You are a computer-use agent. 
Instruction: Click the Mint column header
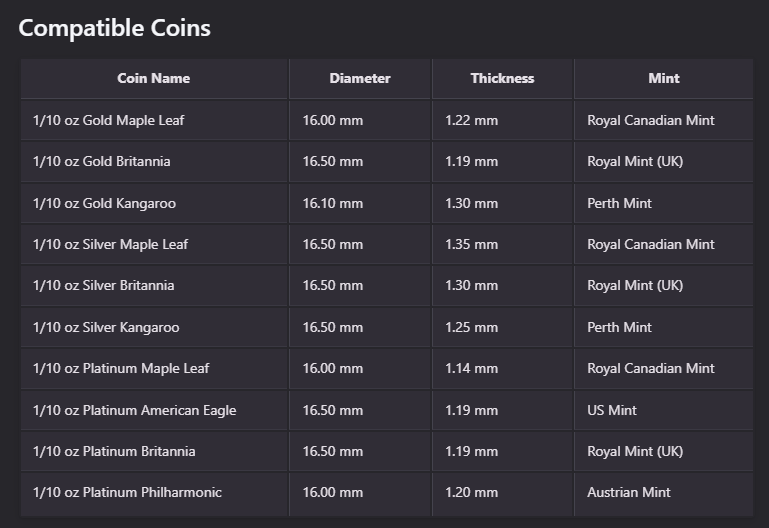(663, 78)
